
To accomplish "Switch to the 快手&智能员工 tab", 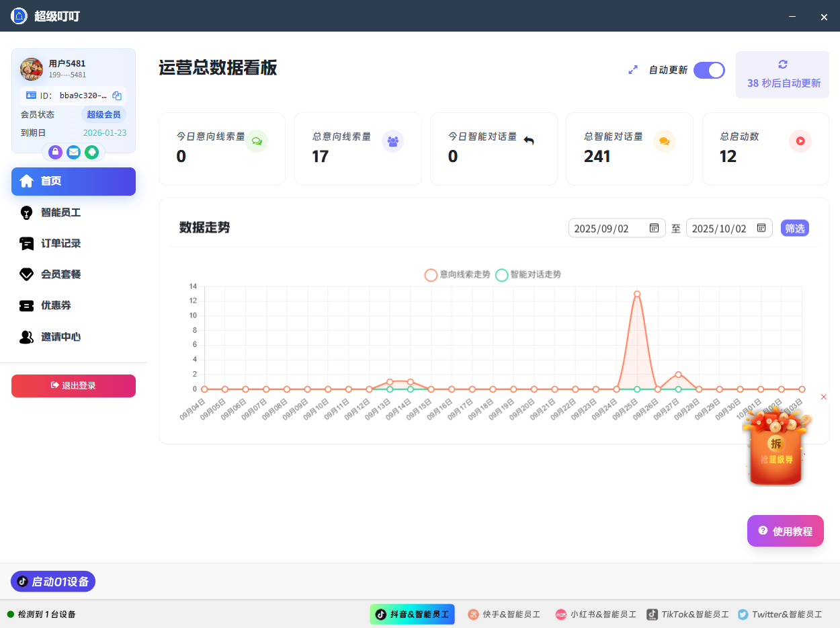I will [x=504, y=614].
